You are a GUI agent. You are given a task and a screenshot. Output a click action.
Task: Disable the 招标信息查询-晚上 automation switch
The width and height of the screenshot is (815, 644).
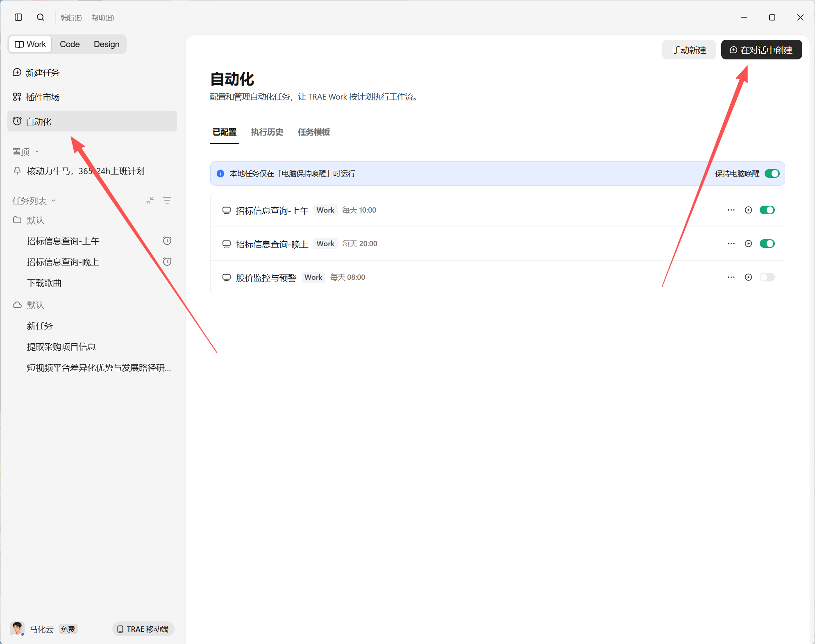(767, 244)
